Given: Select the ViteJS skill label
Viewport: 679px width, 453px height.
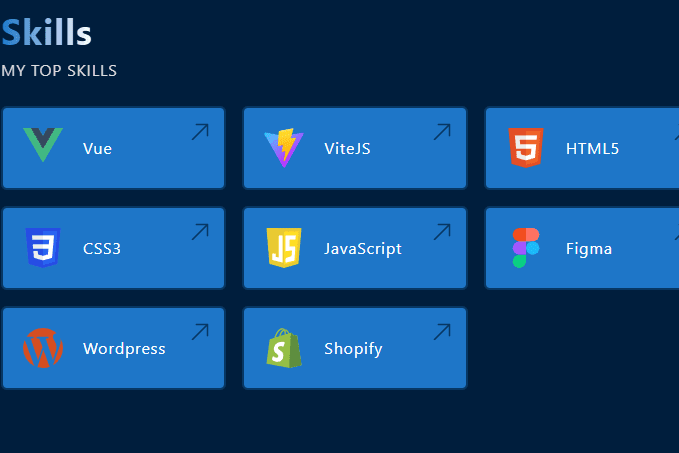Looking at the screenshot, I should [x=347, y=149].
